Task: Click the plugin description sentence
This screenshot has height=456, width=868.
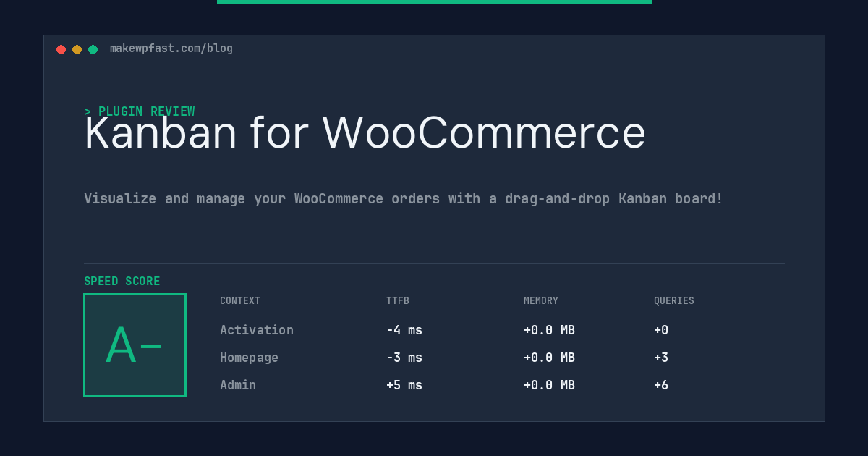Action: pyautogui.click(x=404, y=198)
